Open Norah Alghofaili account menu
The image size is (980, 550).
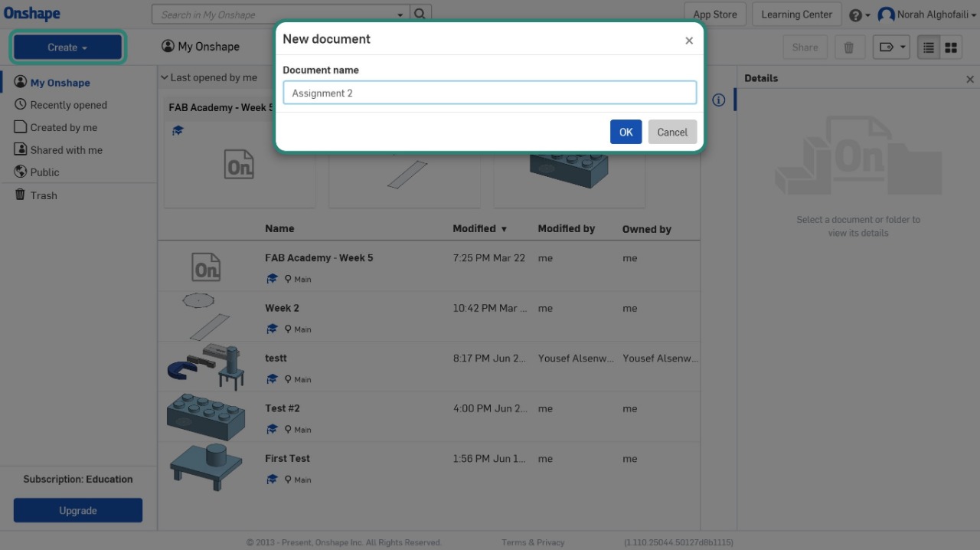pos(927,15)
